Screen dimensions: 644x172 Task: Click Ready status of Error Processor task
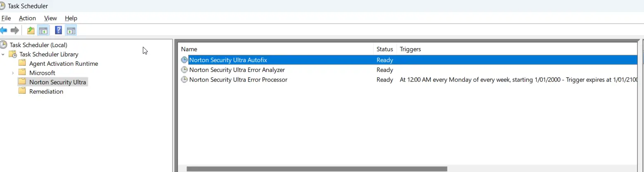tap(385, 80)
